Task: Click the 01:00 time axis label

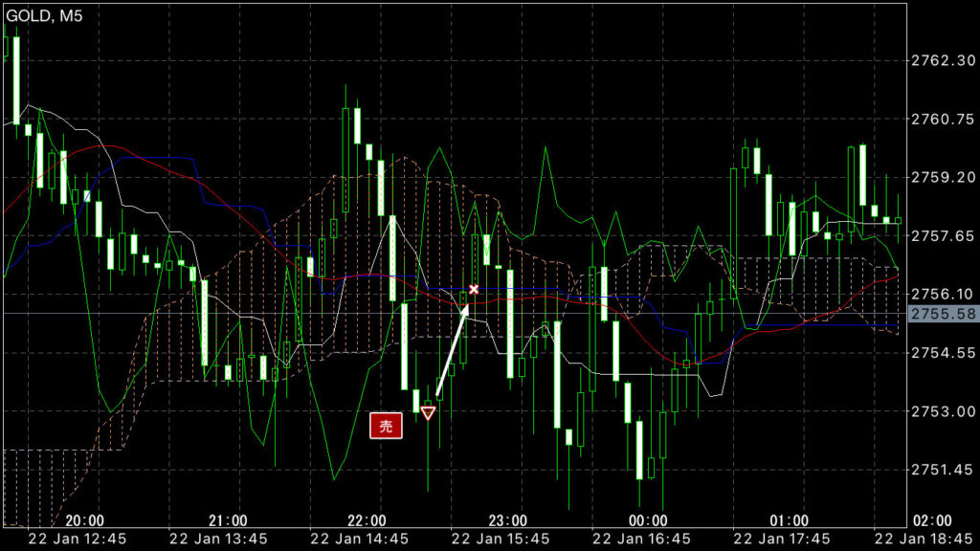Action: point(789,520)
